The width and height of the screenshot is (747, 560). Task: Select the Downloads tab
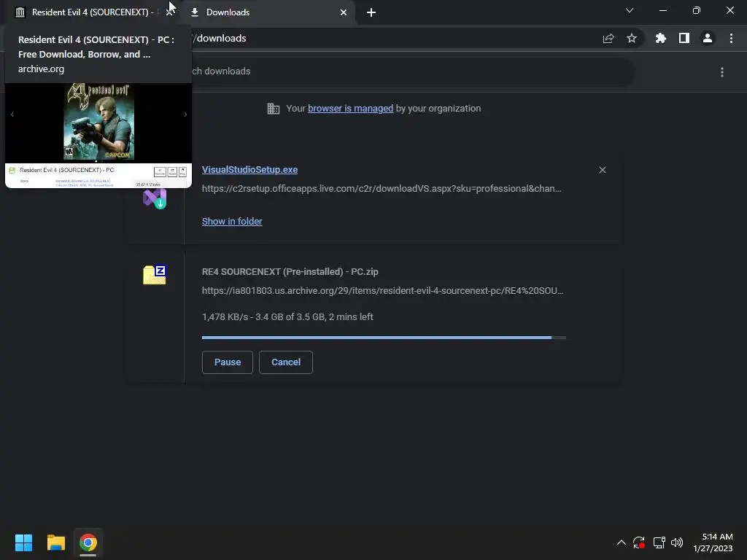point(267,12)
